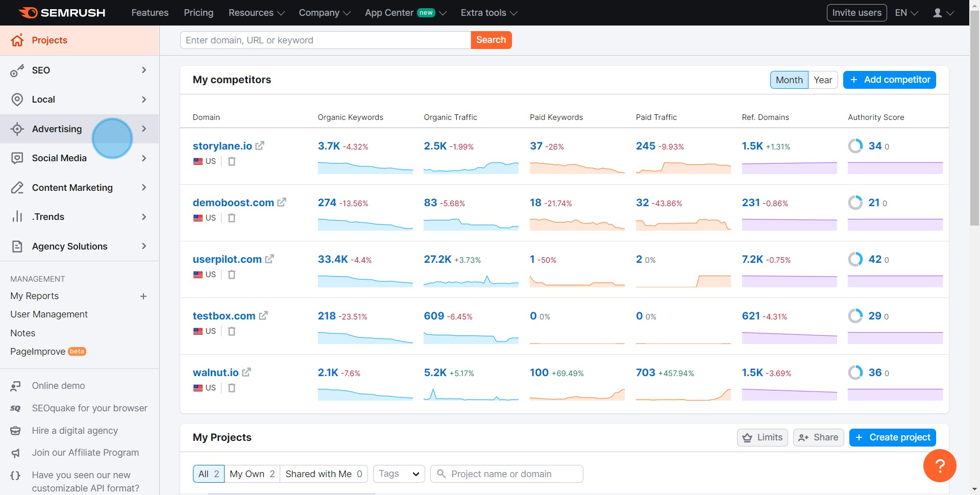The height and width of the screenshot is (495, 980).
Task: Select the Advertising target icon
Action: [17, 129]
